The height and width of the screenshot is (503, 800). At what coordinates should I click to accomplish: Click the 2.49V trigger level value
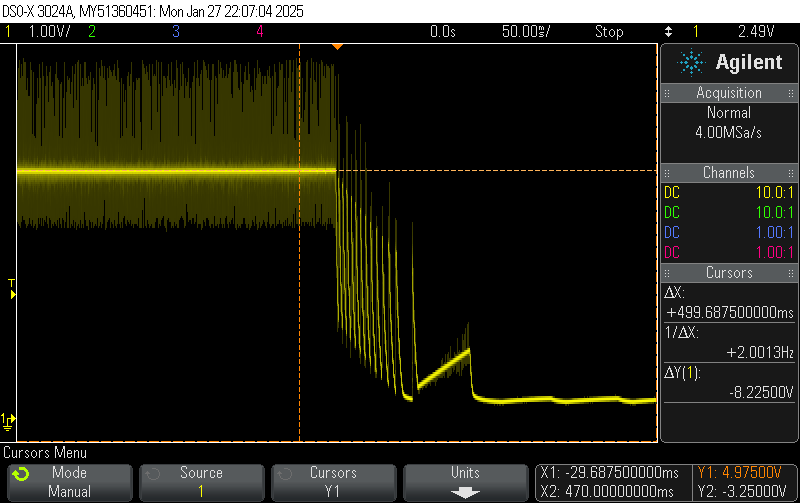(756, 32)
